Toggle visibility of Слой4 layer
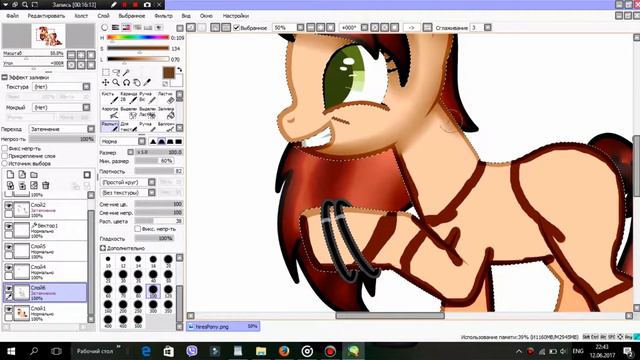The width and height of the screenshot is (640, 360). (x=9, y=267)
